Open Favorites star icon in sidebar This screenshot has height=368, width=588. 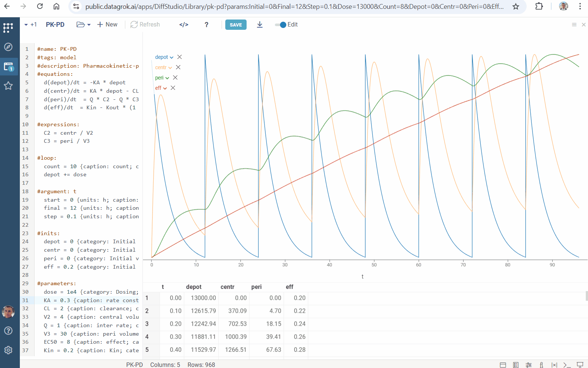coord(8,86)
